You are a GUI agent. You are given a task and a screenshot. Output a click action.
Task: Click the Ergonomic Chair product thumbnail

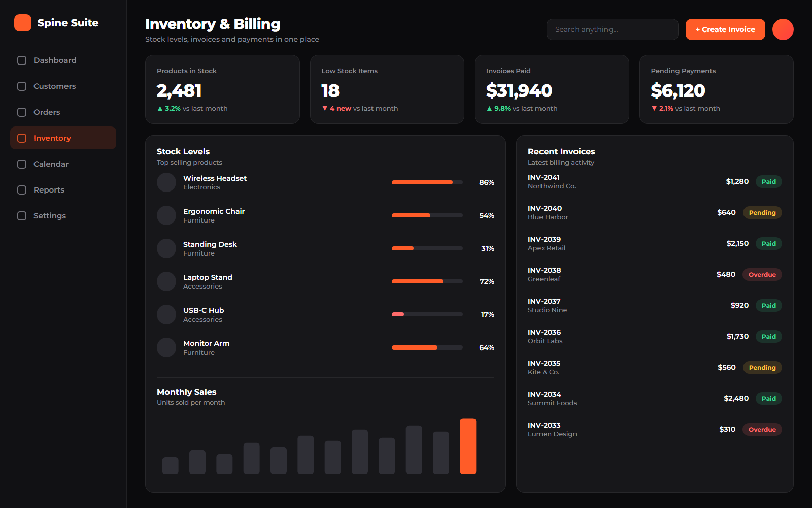pos(166,215)
